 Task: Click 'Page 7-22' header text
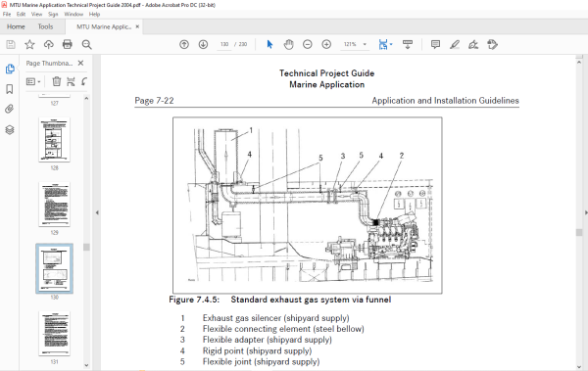coord(154,101)
